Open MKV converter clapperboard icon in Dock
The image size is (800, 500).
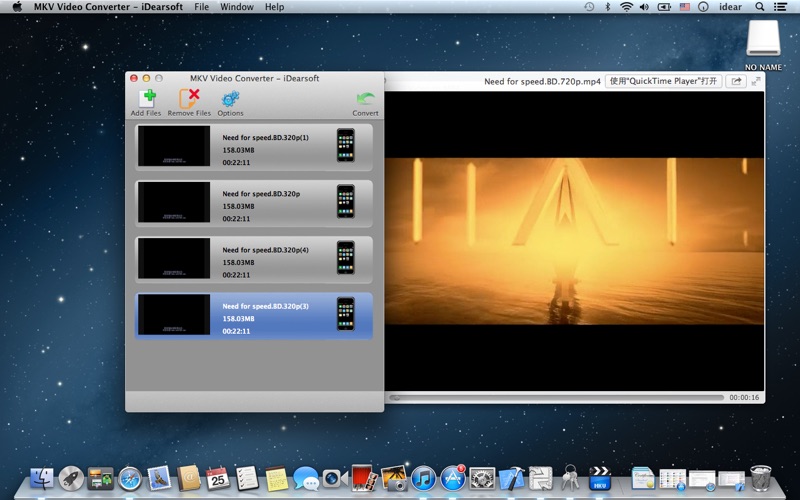pyautogui.click(x=599, y=479)
